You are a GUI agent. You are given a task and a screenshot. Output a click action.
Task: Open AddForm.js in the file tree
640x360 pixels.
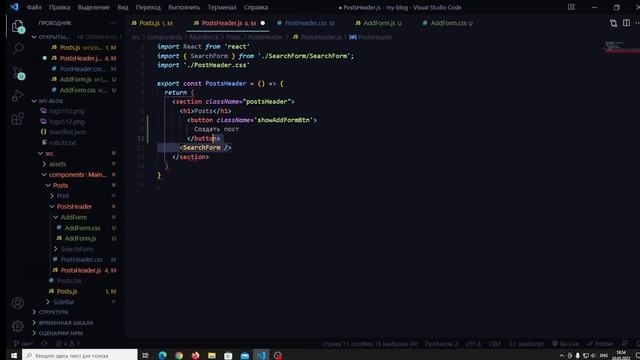tap(80, 238)
